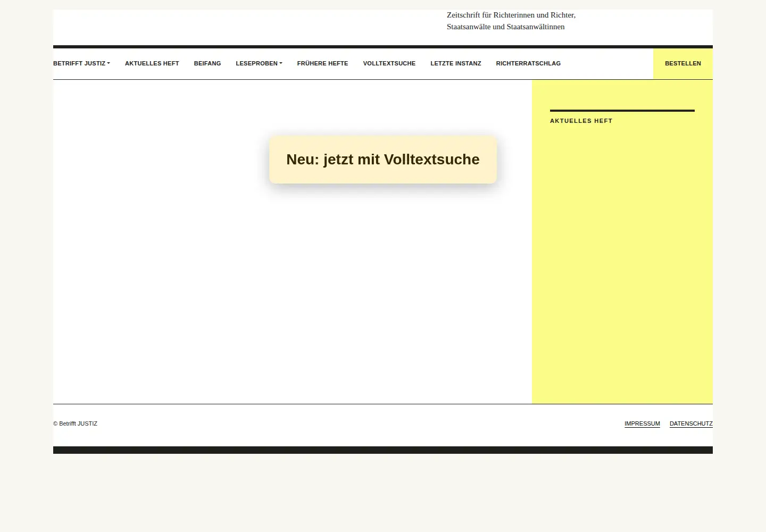Screen dimensions: 766x532
Task: Expand the Betrifft Justiz dropdown menu
Action: point(81,63)
